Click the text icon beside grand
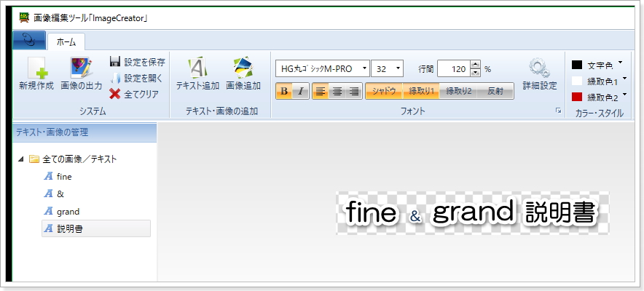The height and width of the screenshot is (291, 644). tap(49, 212)
